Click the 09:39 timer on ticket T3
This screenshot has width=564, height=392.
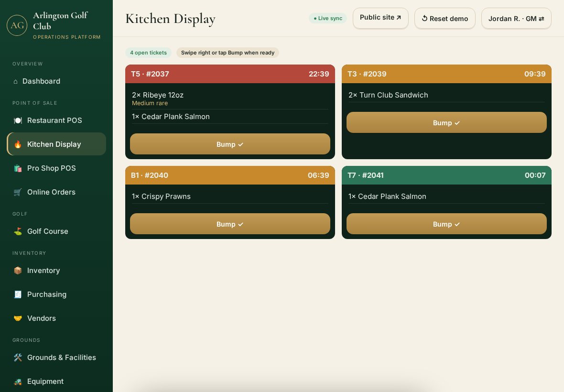point(535,74)
